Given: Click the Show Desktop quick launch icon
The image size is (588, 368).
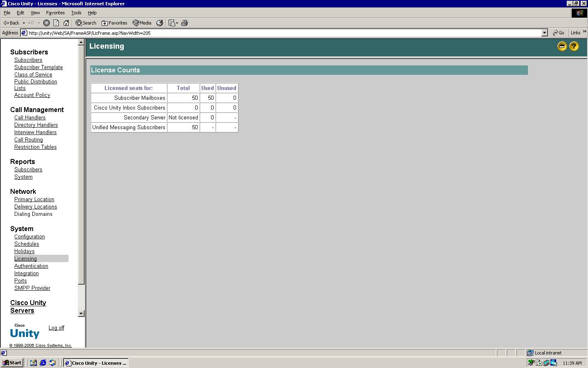Looking at the screenshot, I should (x=33, y=363).
